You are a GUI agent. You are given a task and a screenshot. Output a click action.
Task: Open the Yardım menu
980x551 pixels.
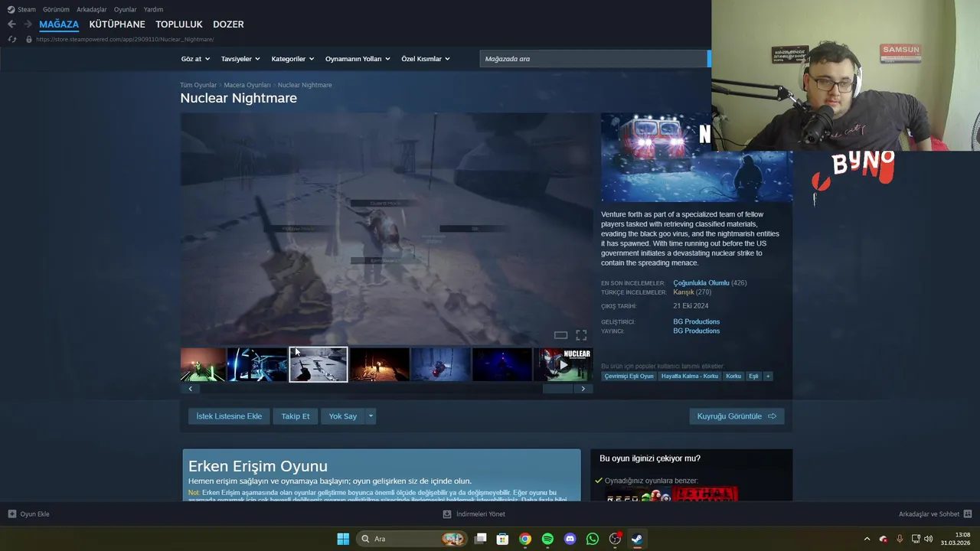153,9
